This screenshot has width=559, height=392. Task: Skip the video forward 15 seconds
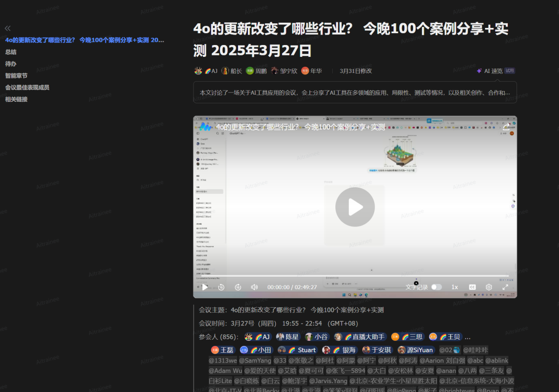(x=238, y=287)
